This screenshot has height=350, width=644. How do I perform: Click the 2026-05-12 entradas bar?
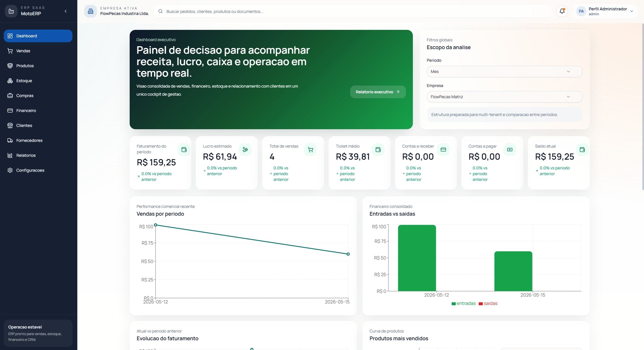(417, 258)
